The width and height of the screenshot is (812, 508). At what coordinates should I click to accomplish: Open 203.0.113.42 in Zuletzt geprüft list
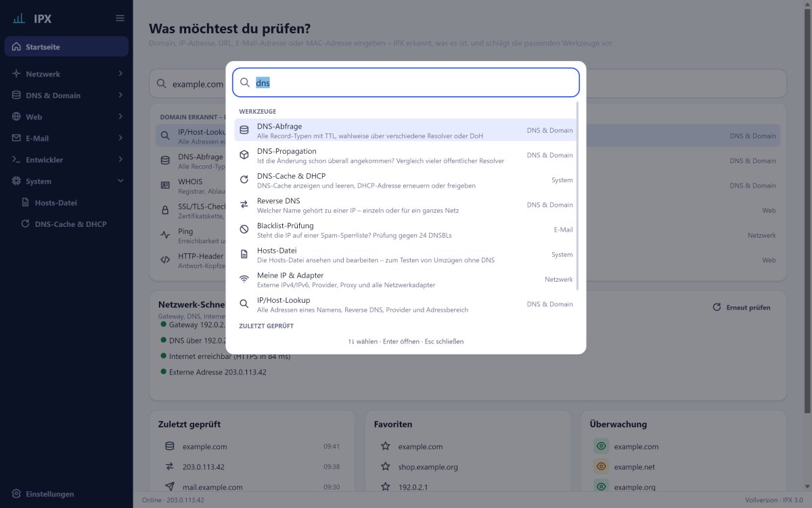coord(252,467)
